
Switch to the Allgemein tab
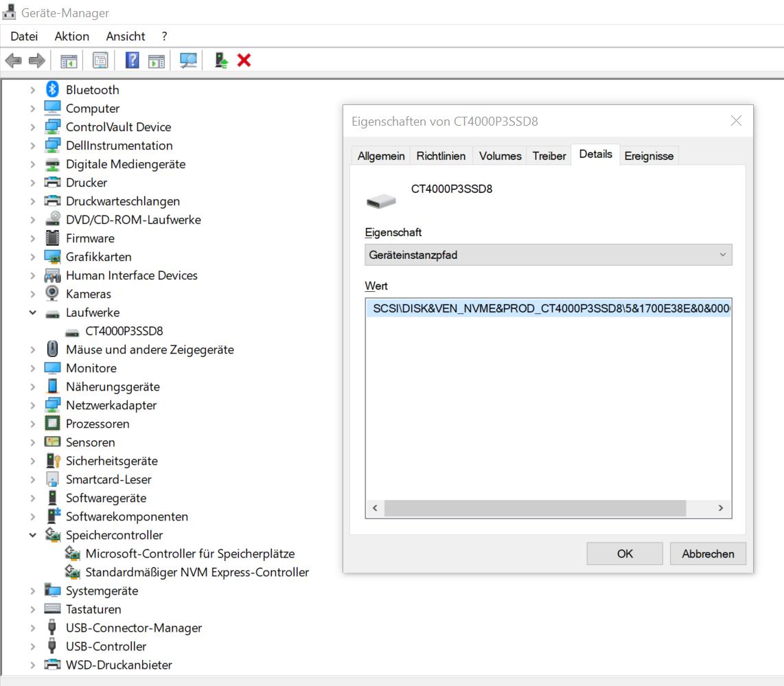[381, 155]
